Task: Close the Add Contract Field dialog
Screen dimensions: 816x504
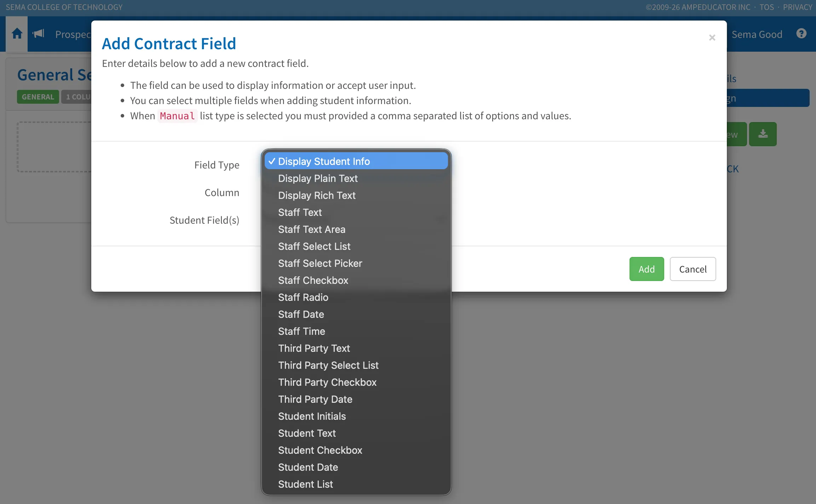Action: pyautogui.click(x=712, y=38)
